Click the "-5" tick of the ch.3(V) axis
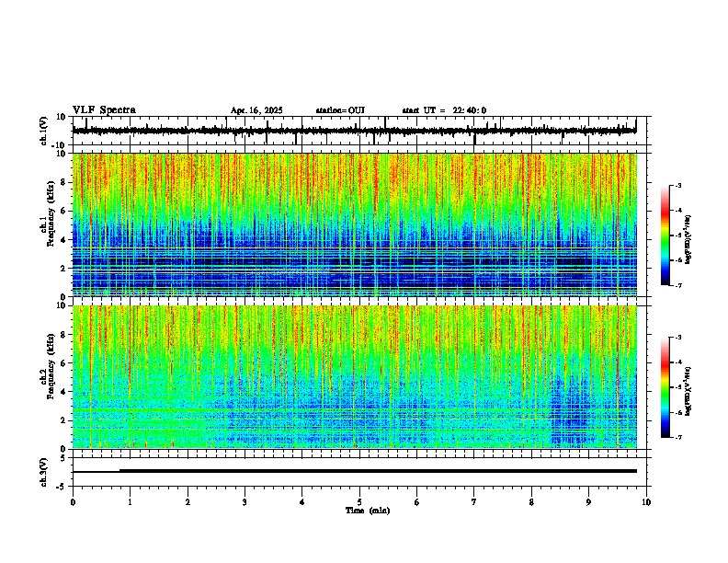Image resolution: width=728 pixels, height=563 pixels. click(x=62, y=487)
